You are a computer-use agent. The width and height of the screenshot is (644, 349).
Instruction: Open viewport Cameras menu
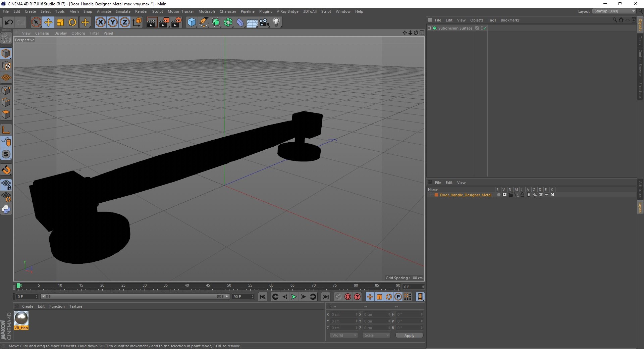(x=42, y=33)
